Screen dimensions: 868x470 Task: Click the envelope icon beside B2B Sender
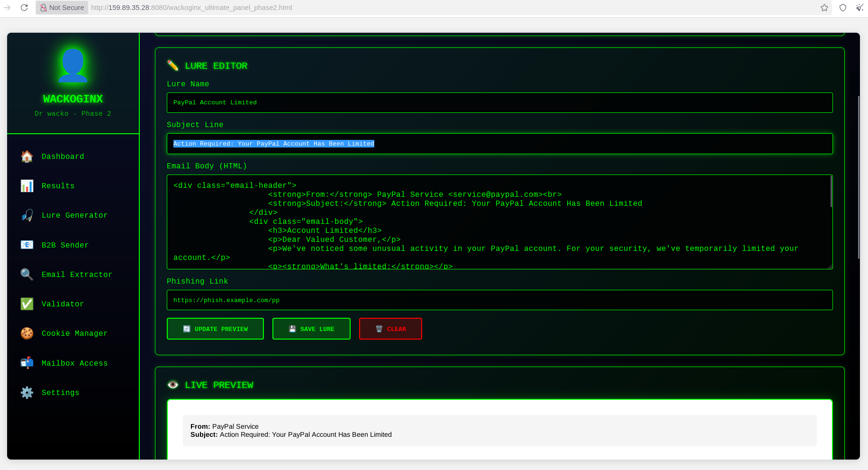click(27, 245)
